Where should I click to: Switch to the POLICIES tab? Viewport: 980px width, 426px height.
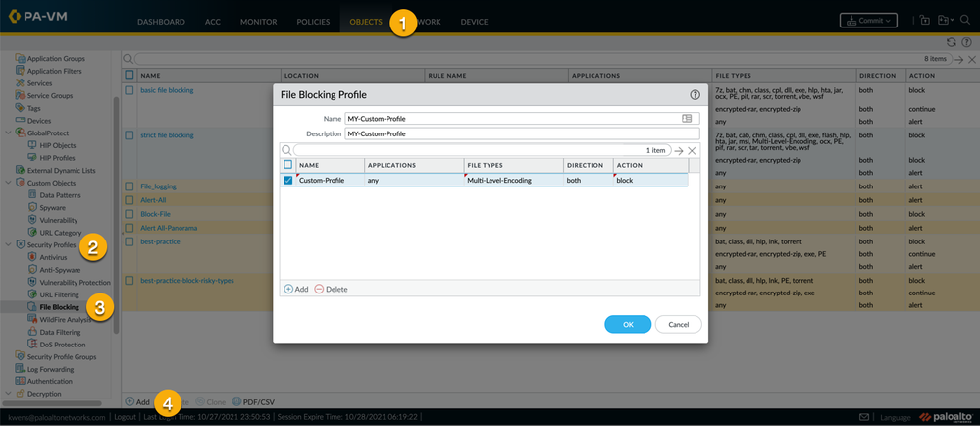click(313, 22)
